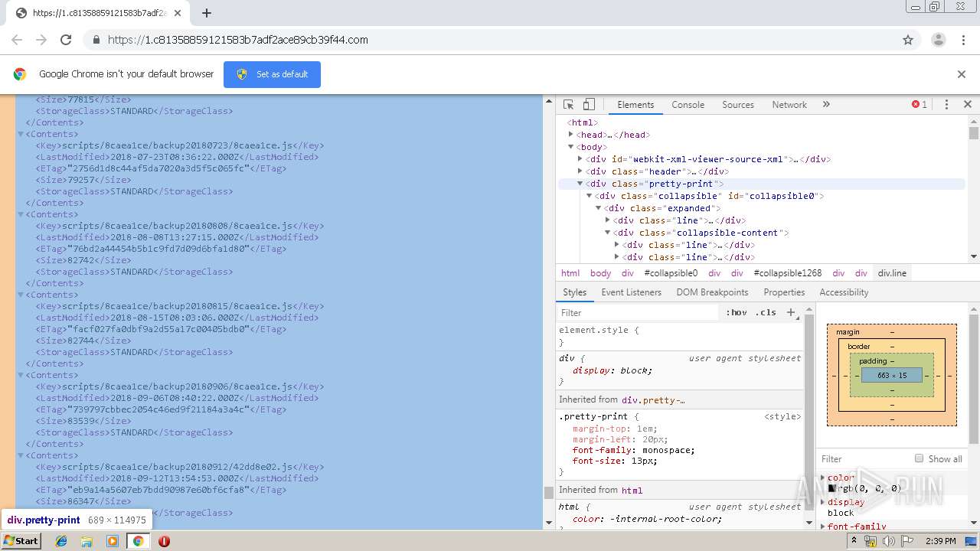Screen dimensions: 980x551
Task: Open the DevTools three-dot customize menu
Action: click(946, 105)
